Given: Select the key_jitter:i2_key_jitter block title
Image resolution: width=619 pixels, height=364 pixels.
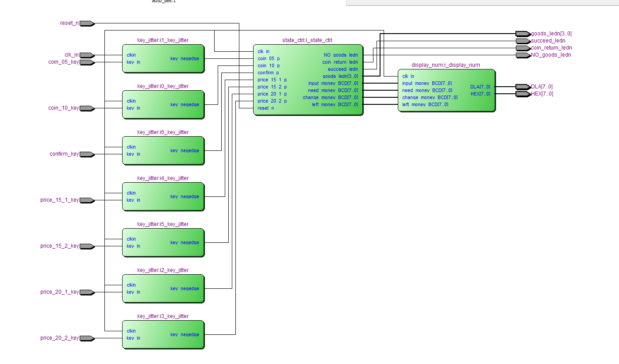Looking at the screenshot, I should click(163, 270).
